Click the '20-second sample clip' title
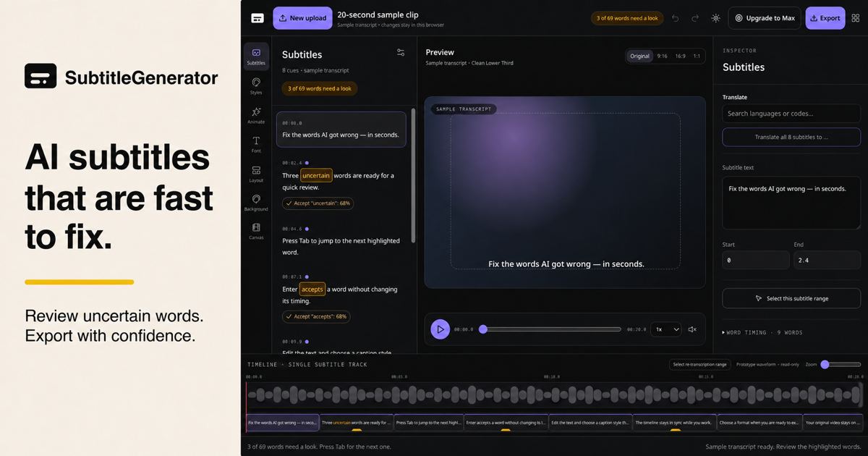Image resolution: width=868 pixels, height=456 pixels. [378, 14]
